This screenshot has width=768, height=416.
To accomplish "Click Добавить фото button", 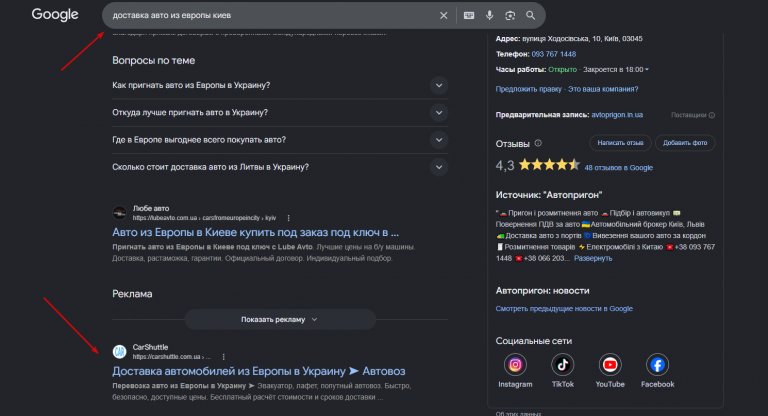I will click(685, 143).
